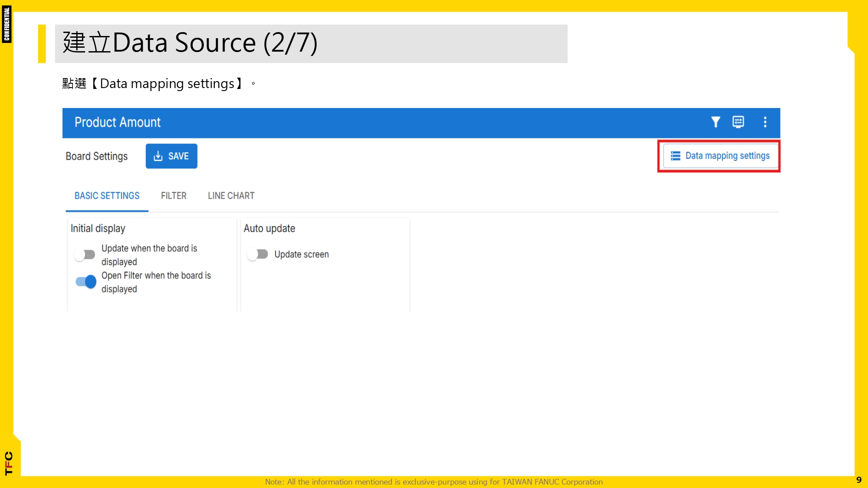Enable Update when the board is displayed
Screen dimensions: 868x488
point(85,255)
